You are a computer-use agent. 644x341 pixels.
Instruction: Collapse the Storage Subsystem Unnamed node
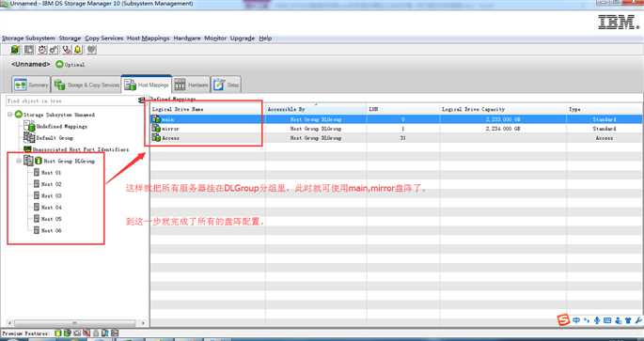[x=9, y=115]
